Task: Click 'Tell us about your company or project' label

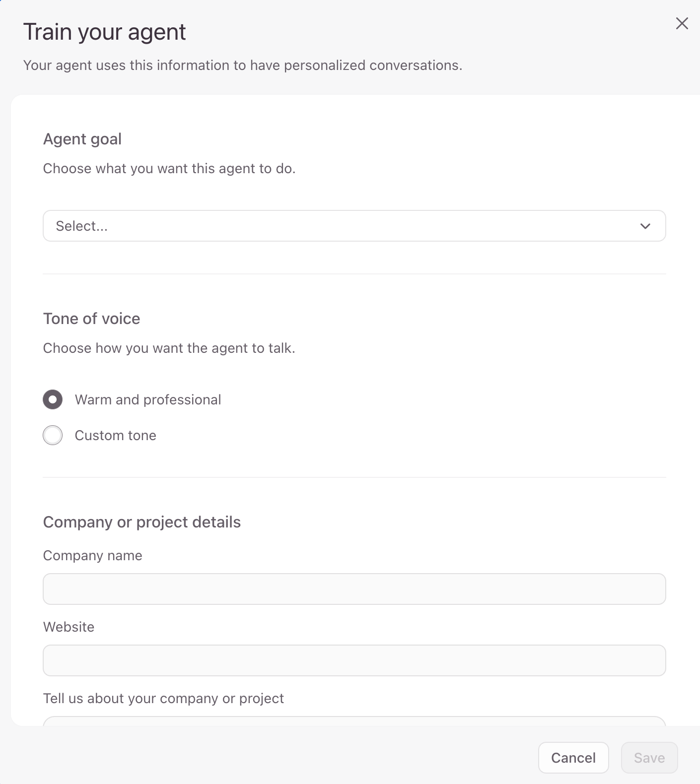Action: [x=163, y=698]
